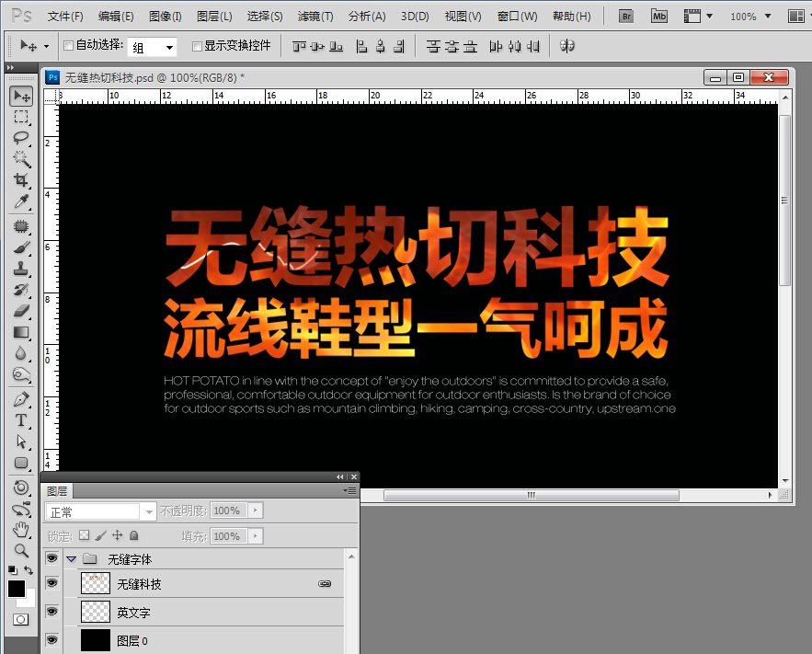Open the 滤镜(T) menu
The image size is (812, 654).
click(315, 17)
